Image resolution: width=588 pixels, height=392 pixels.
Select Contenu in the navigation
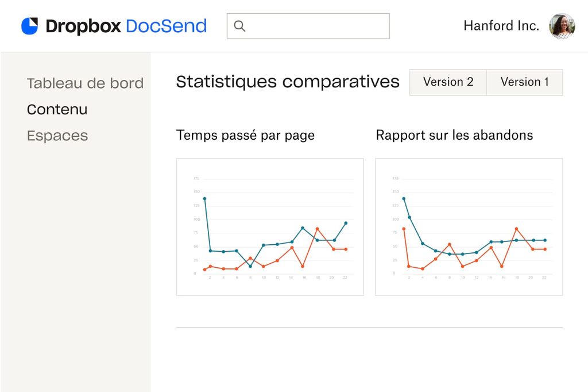pyautogui.click(x=57, y=109)
